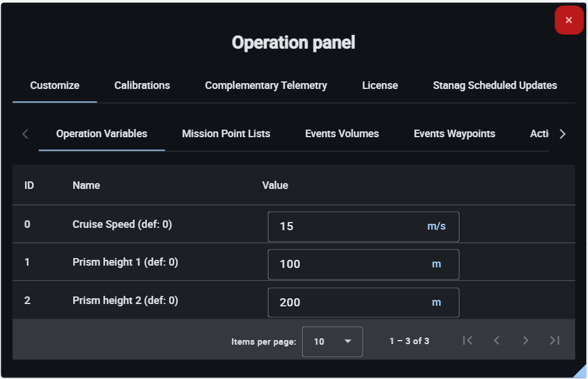Screen dimensions: 588x379
Task: Open the Events Volumes sub-tab
Action: point(342,134)
